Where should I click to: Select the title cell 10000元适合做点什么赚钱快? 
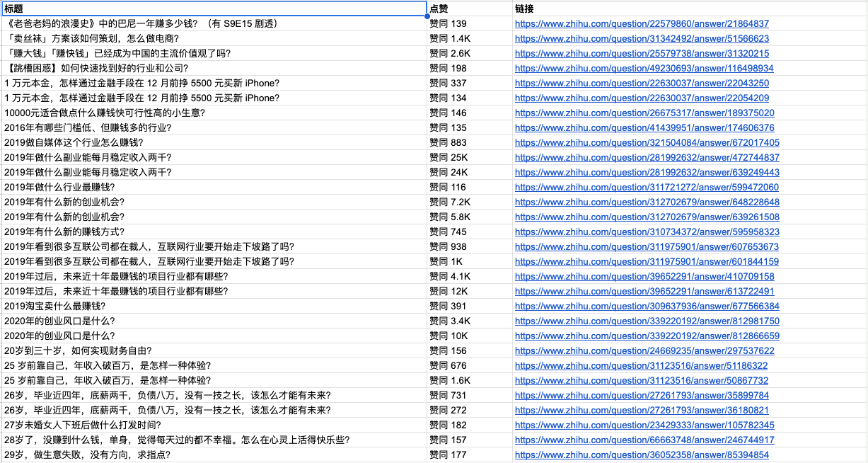coord(214,113)
